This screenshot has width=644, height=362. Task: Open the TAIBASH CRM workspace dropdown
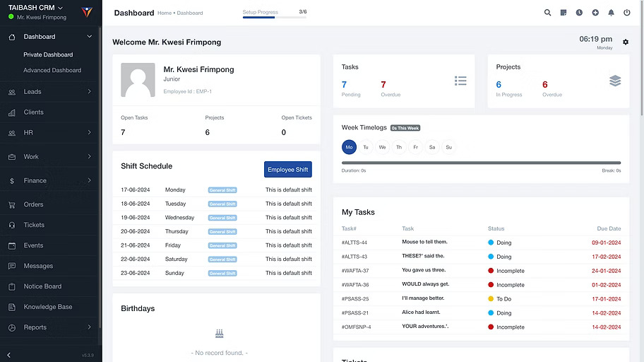pos(35,8)
